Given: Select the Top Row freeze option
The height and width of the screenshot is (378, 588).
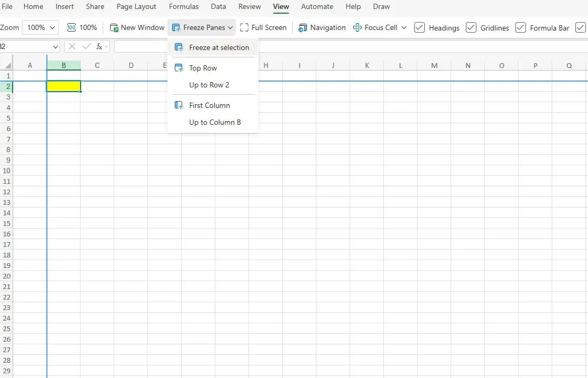Looking at the screenshot, I should click(202, 68).
